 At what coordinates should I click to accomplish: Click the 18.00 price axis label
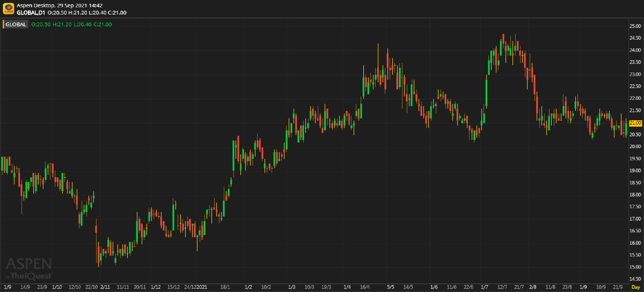[x=635, y=195]
